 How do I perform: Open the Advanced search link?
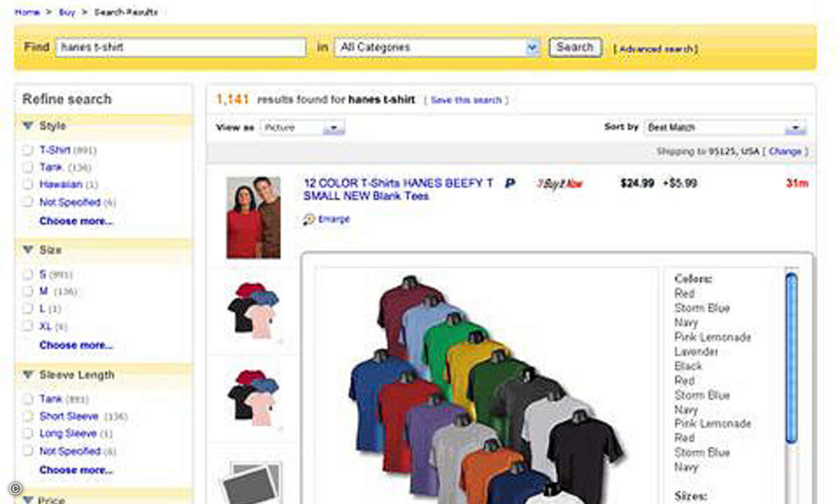656,49
